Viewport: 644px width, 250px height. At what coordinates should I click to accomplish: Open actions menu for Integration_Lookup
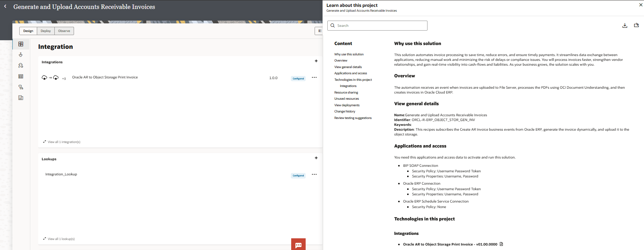point(314,174)
